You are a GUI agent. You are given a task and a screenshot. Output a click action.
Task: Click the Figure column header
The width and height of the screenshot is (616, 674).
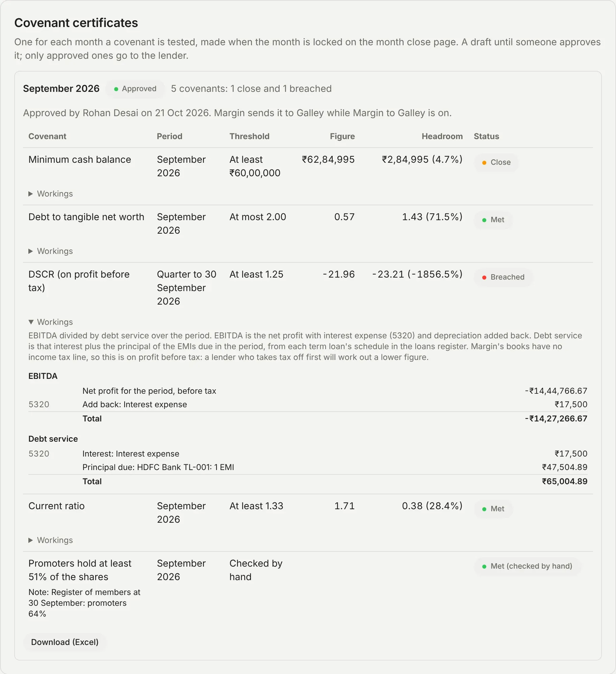[342, 136]
